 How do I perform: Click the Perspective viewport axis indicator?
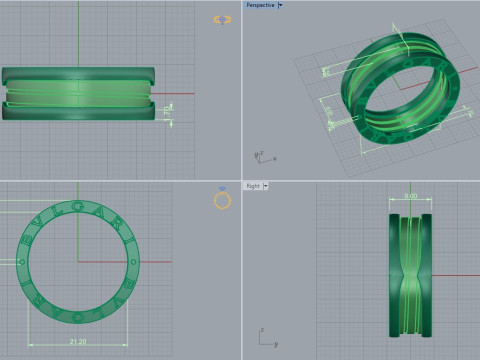(x=265, y=157)
